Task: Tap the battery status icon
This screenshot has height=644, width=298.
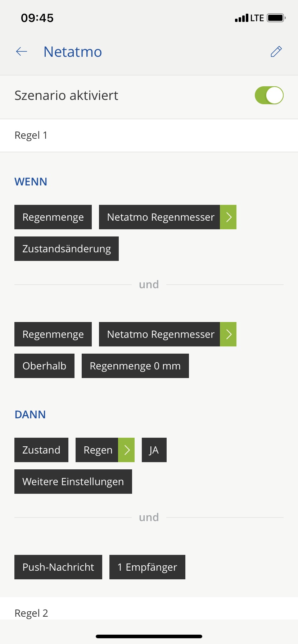Action: 276,18
